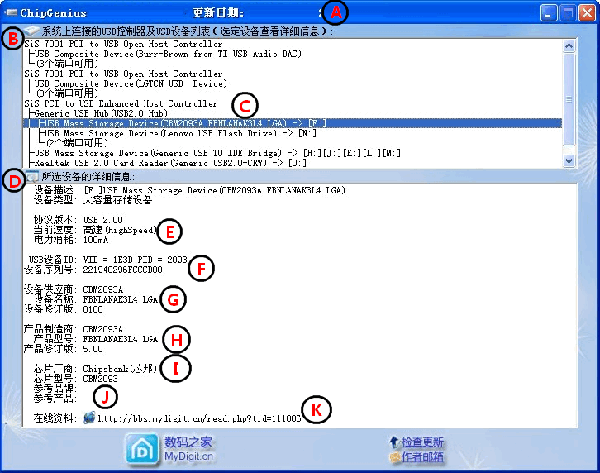Open the 作者邮箱 author email link
600x473 pixels.
pyautogui.click(x=422, y=457)
